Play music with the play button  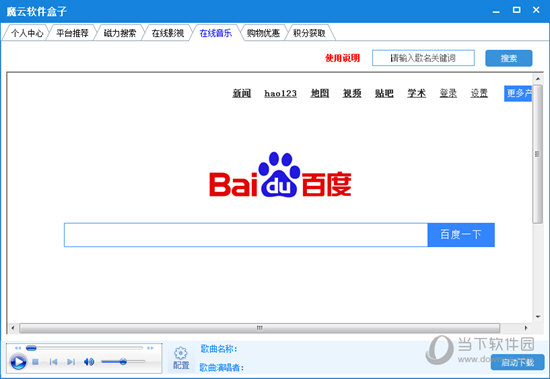coord(18,361)
